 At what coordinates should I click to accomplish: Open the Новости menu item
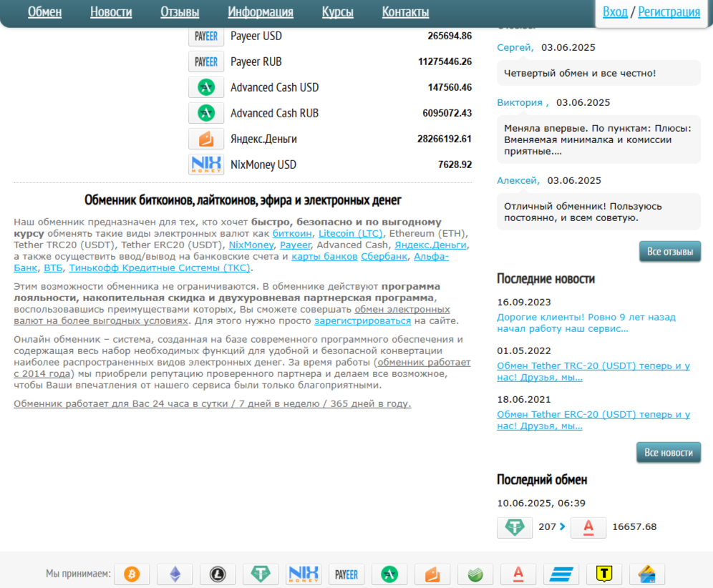[x=111, y=12]
